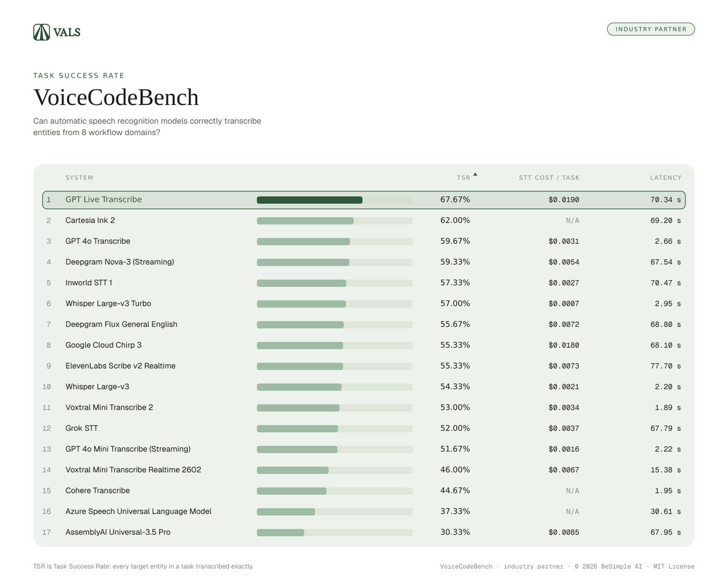Sort by the TSR column arrow
Viewport: 728px width, 582px height.
pyautogui.click(x=475, y=175)
